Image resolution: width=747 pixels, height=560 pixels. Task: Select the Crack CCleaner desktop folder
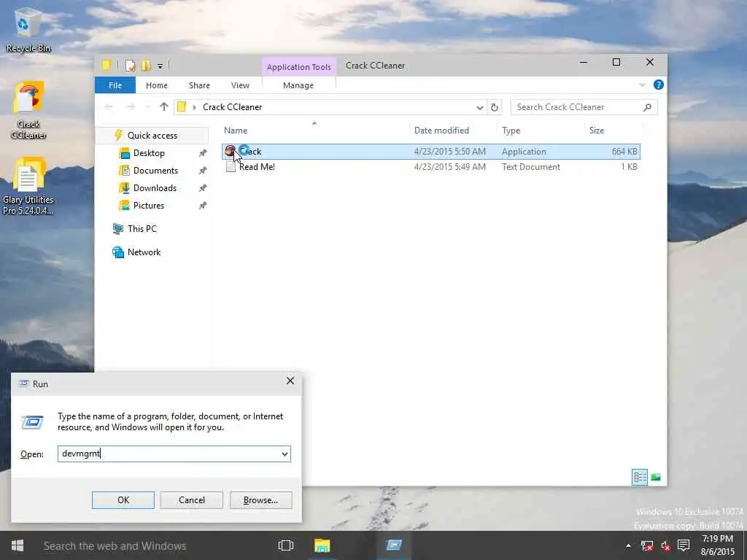pyautogui.click(x=28, y=111)
